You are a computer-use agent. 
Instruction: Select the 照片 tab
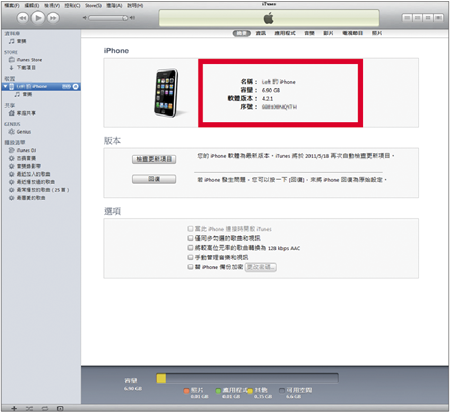tap(377, 33)
